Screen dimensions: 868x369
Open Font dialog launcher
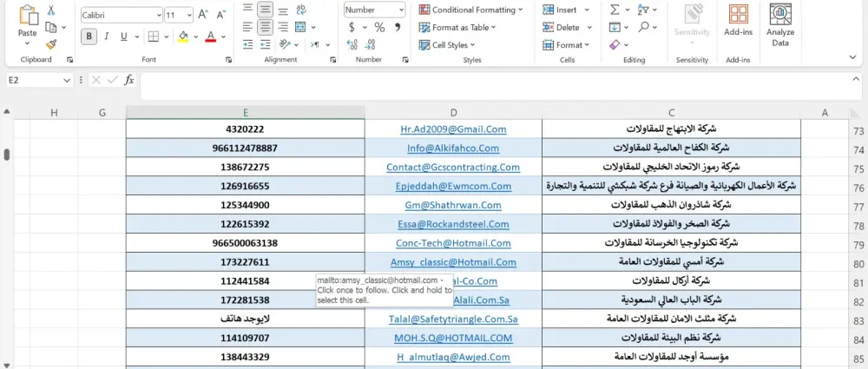point(228,59)
